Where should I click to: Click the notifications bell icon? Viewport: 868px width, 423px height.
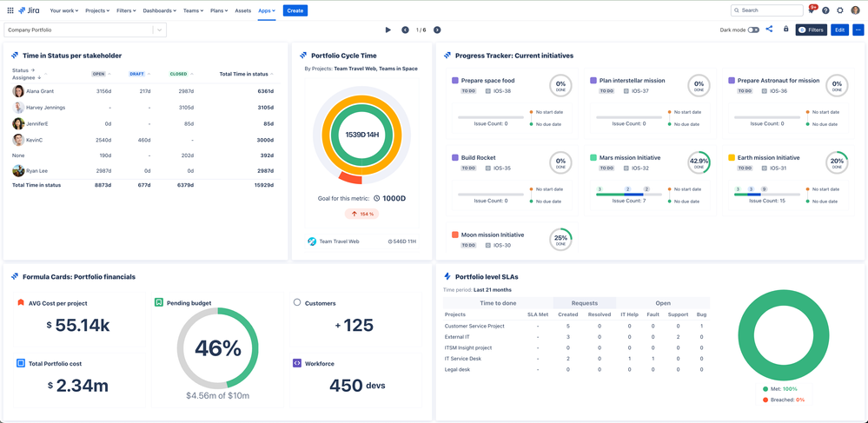click(x=812, y=10)
